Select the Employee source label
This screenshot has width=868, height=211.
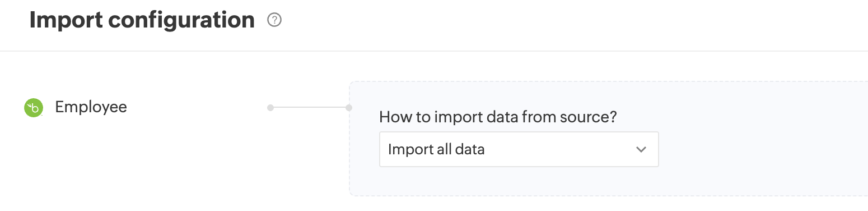click(x=91, y=107)
